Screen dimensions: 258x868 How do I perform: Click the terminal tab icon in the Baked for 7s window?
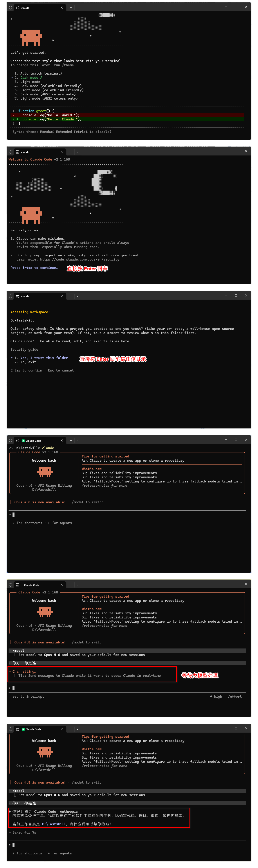pyautogui.click(x=17, y=729)
